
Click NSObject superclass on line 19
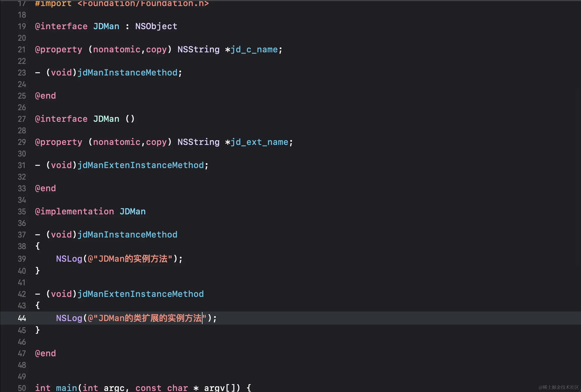coord(156,26)
